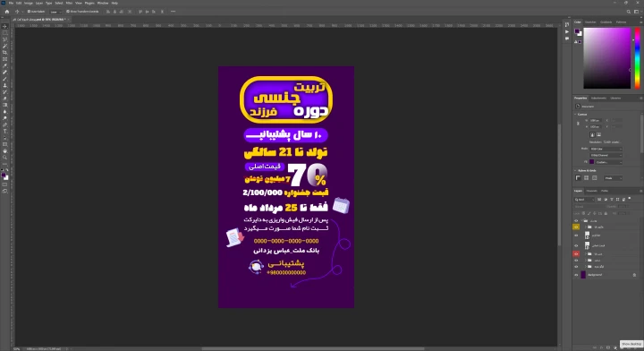
Task: Select the Eyedropper tool
Action: click(5, 65)
